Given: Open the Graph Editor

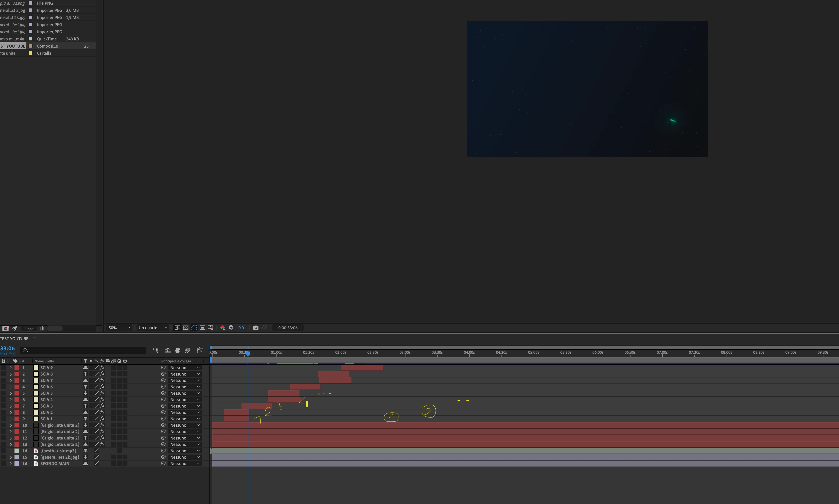Looking at the screenshot, I should (200, 350).
